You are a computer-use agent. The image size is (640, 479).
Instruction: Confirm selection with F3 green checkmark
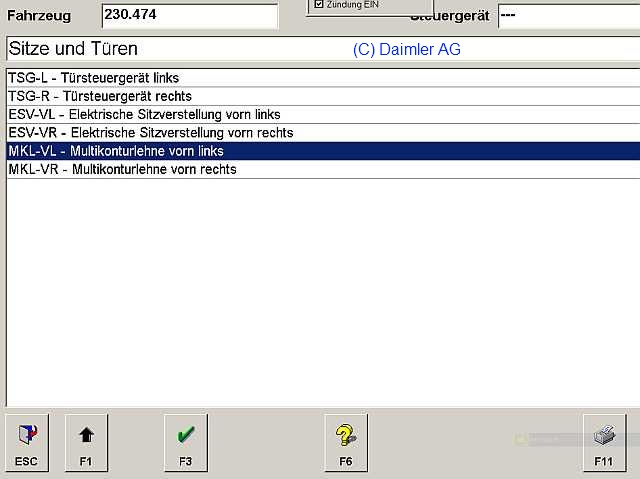(x=185, y=442)
